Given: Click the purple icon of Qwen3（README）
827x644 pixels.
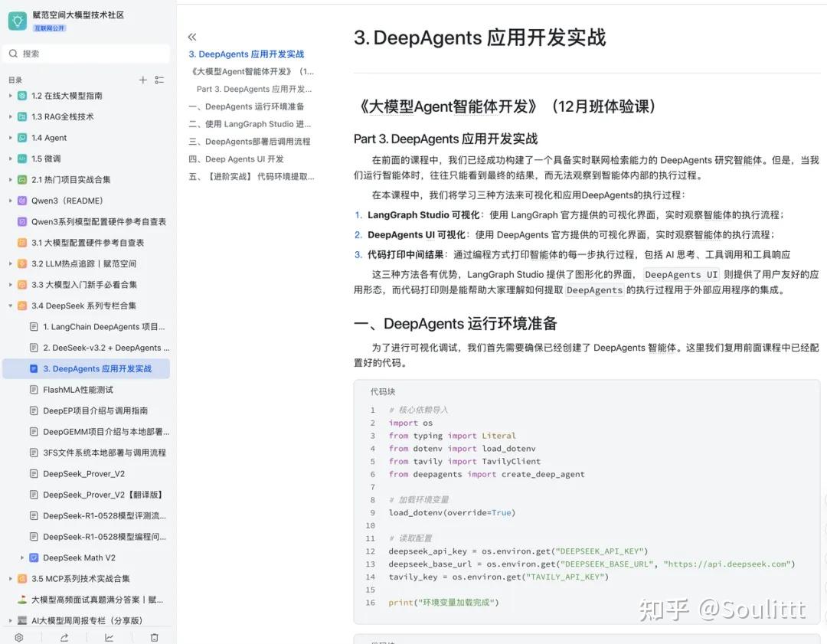Looking at the screenshot, I should (x=22, y=201).
